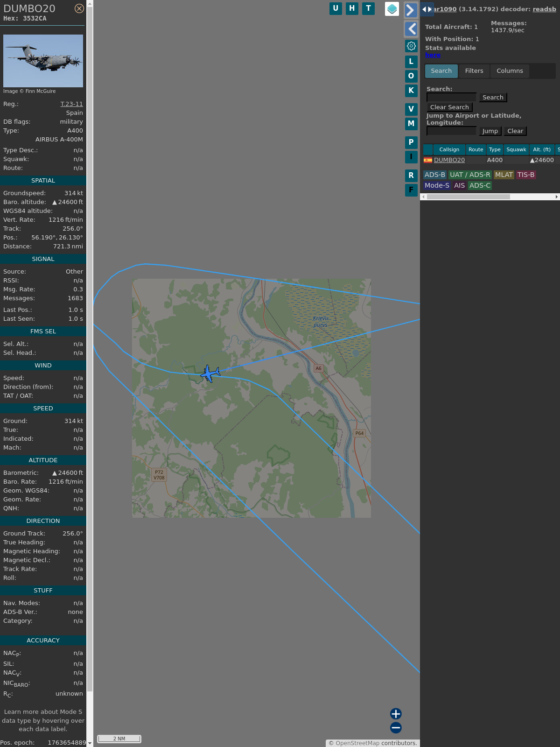Click the left chevron sidebar arrow
This screenshot has height=747, width=560.
411,29
